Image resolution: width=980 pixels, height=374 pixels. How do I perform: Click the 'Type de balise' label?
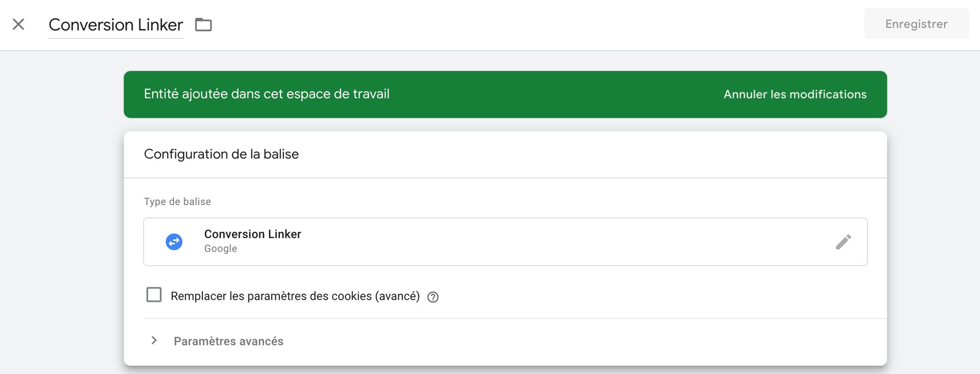pos(177,201)
